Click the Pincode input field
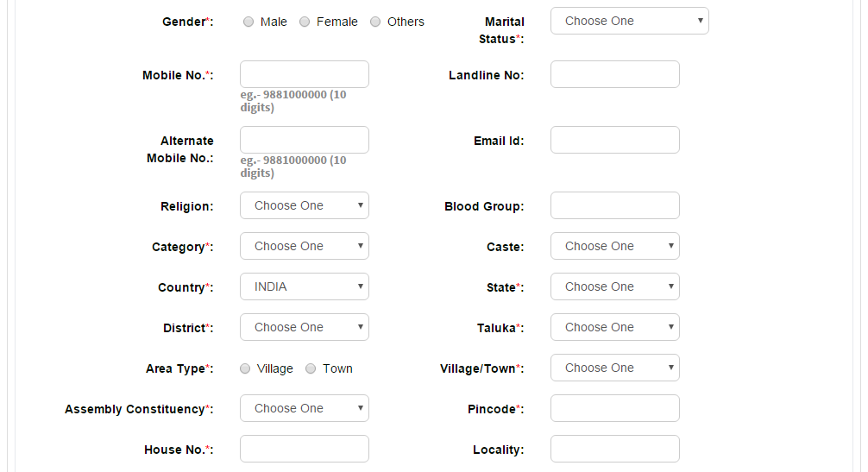 [x=615, y=408]
